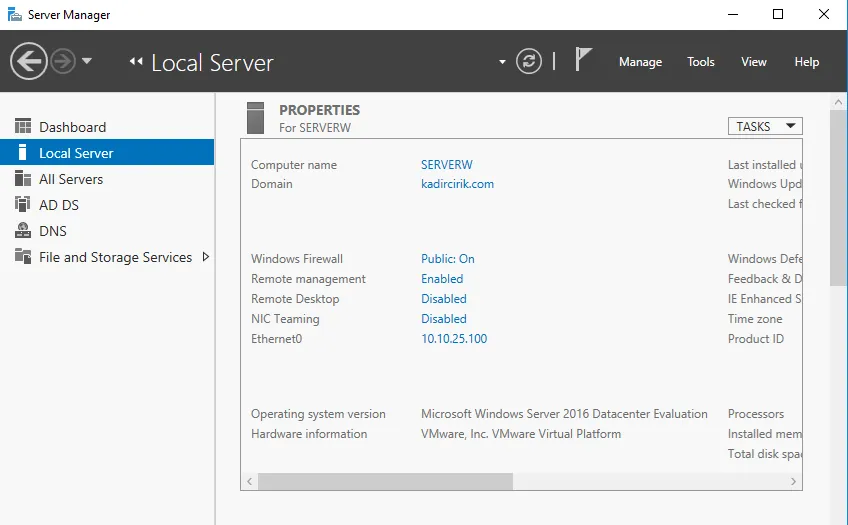The image size is (848, 525).
Task: Open the Manage menu
Action: (640, 62)
